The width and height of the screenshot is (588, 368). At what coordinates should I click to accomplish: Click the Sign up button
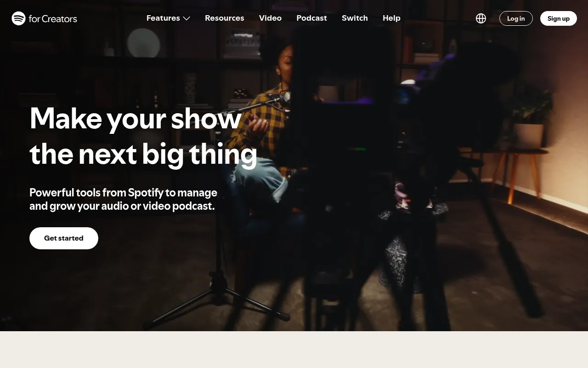pyautogui.click(x=558, y=18)
